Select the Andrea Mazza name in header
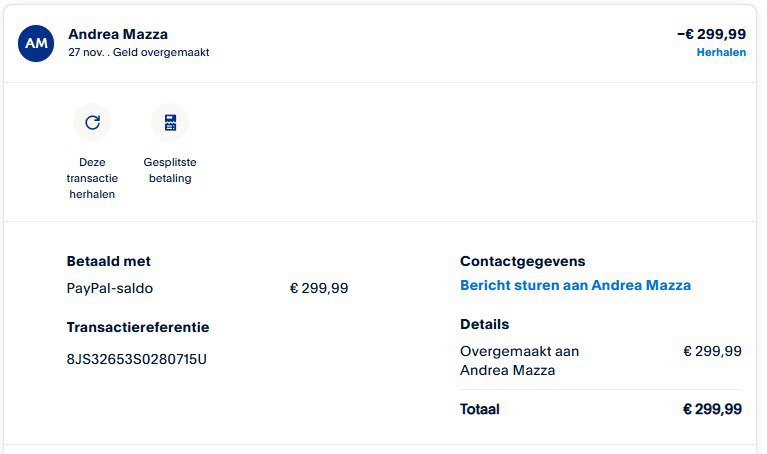The height and width of the screenshot is (454, 767). (118, 34)
